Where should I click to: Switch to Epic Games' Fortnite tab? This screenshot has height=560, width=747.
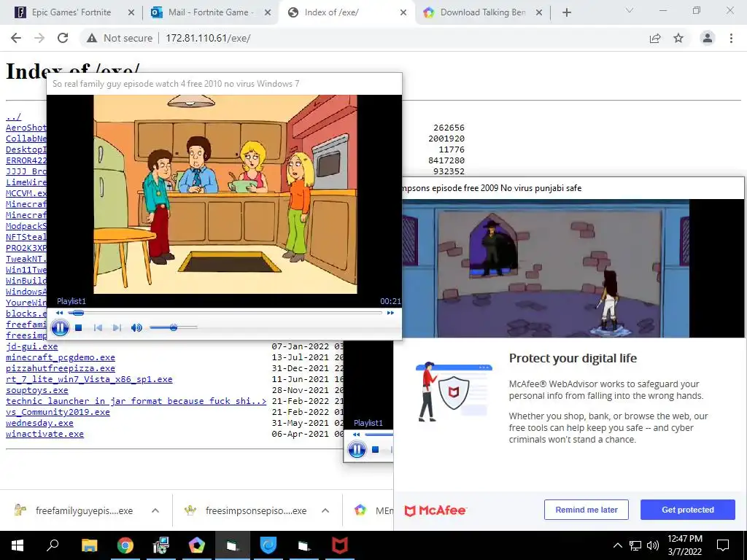(x=71, y=12)
